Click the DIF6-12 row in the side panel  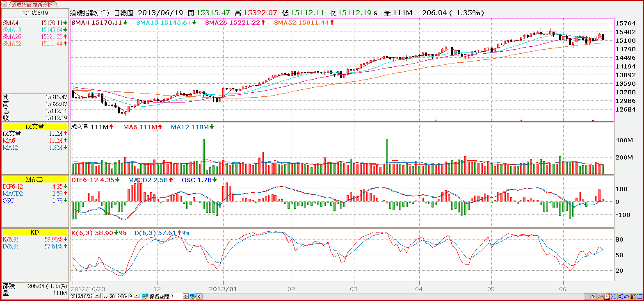click(34, 187)
